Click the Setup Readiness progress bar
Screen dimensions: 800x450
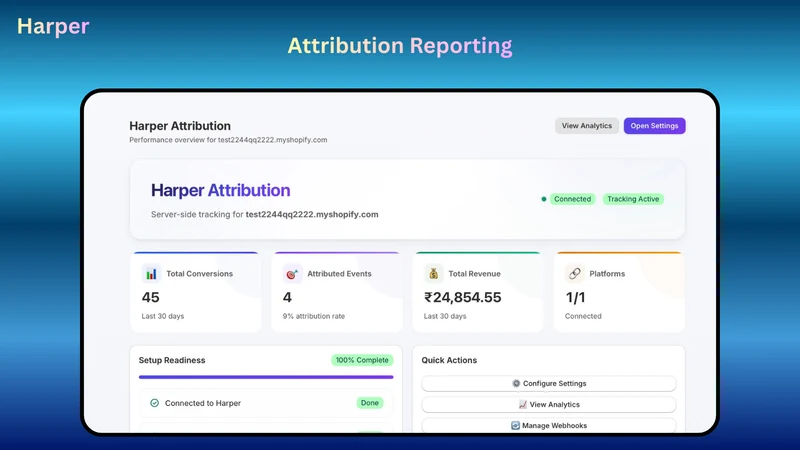click(266, 377)
